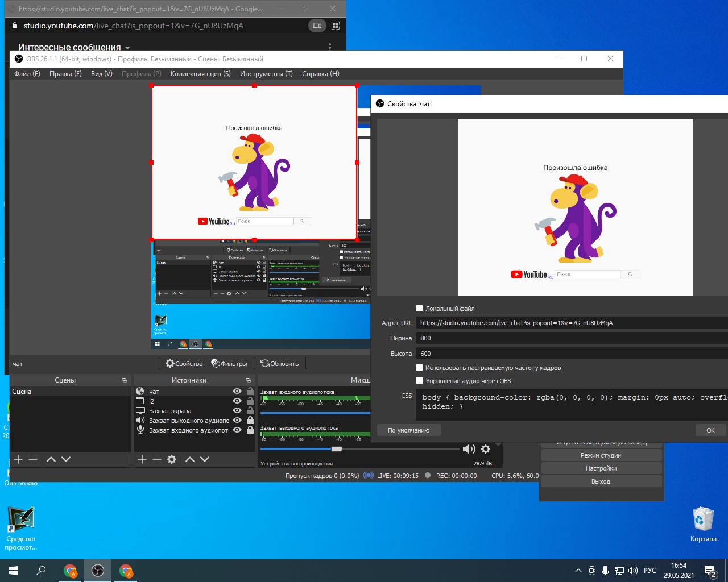728x582 pixels.
Task: Open audio mixer settings via the gear icon
Action: [x=486, y=449]
